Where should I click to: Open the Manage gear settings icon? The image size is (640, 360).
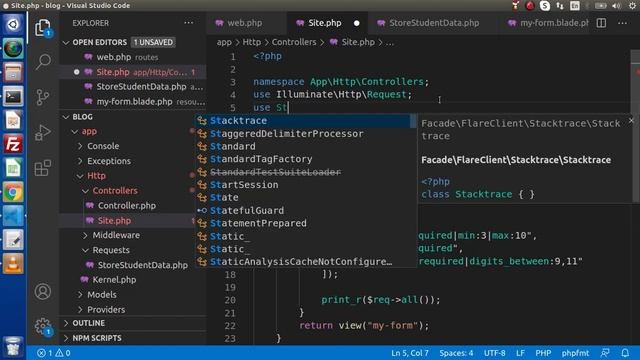[43, 327]
